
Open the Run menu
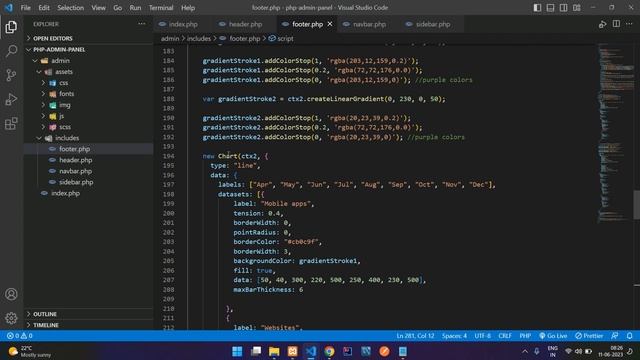135,7
